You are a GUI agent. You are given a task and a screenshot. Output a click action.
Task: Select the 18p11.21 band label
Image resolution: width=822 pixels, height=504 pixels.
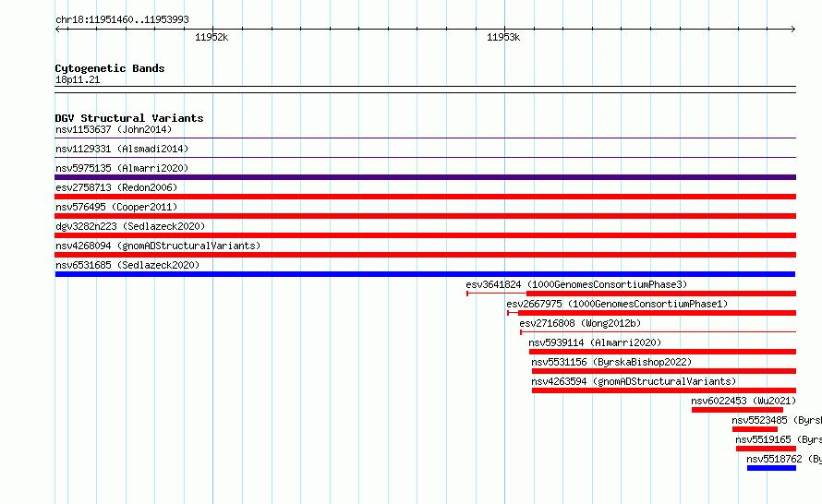(x=78, y=79)
